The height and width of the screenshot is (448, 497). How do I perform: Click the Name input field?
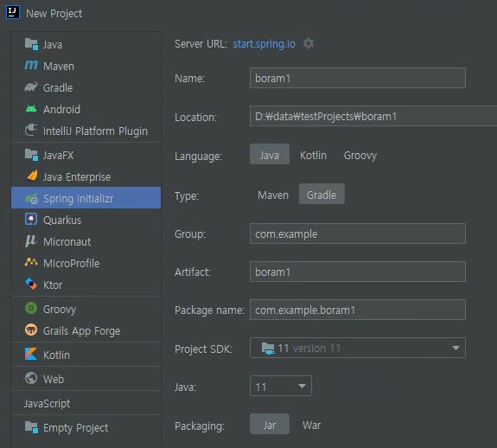coord(358,78)
